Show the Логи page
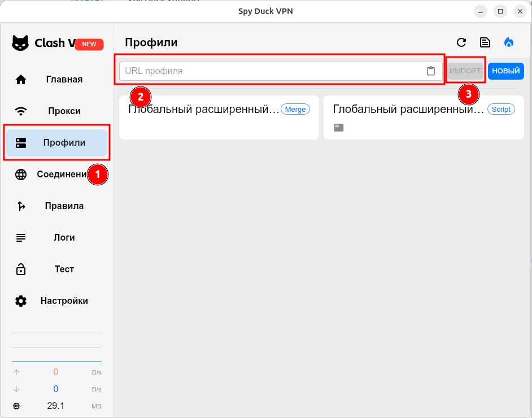The width and height of the screenshot is (532, 418). tap(56, 238)
